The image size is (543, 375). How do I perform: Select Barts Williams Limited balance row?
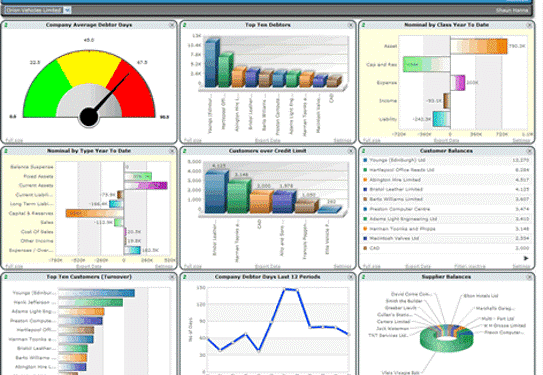(446, 199)
